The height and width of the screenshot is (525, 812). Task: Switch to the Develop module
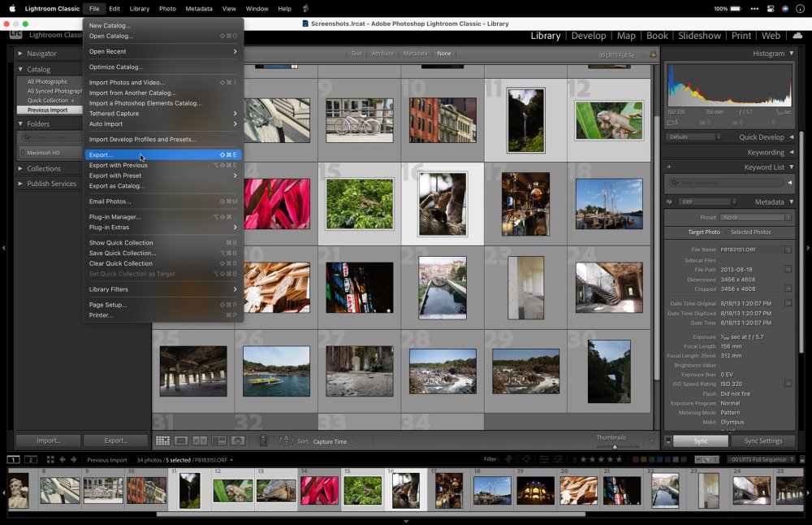coord(588,36)
